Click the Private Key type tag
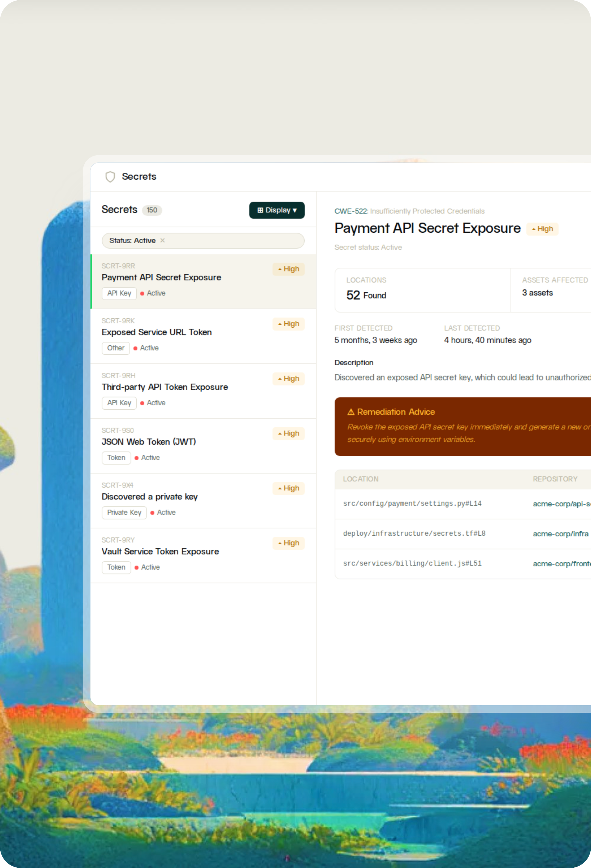Image resolution: width=591 pixels, height=868 pixels. (124, 512)
